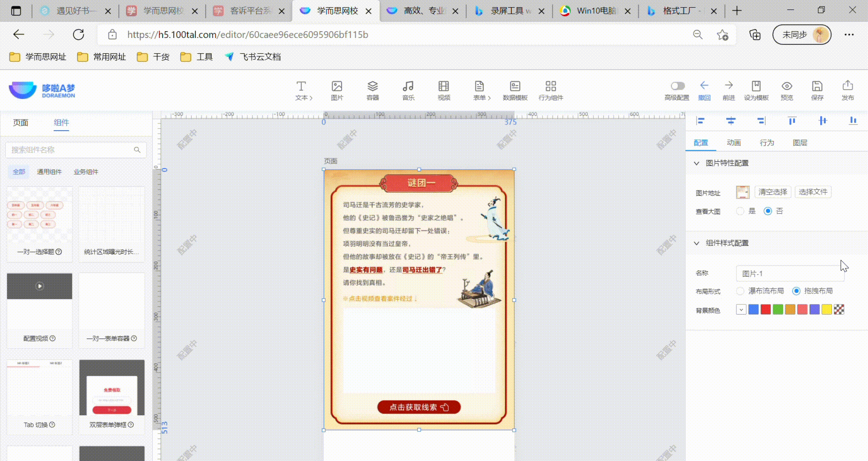
Task: Select 是 for 查看大图 option
Action: tap(740, 211)
